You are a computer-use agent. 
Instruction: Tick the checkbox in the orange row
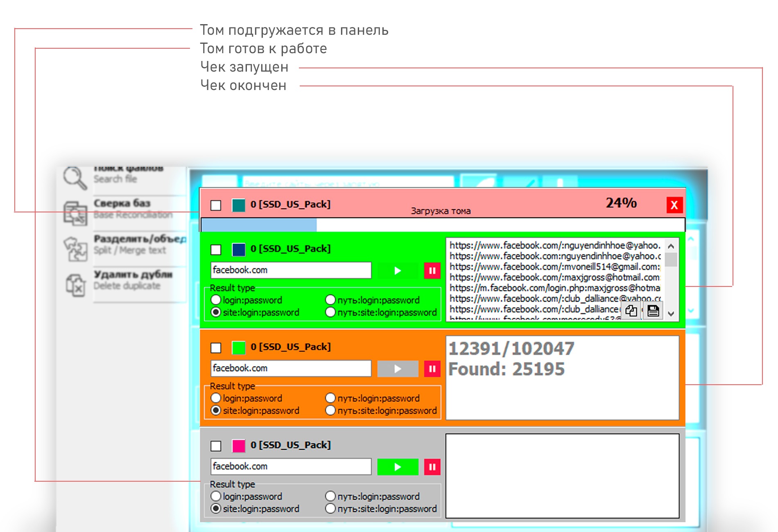click(216, 347)
